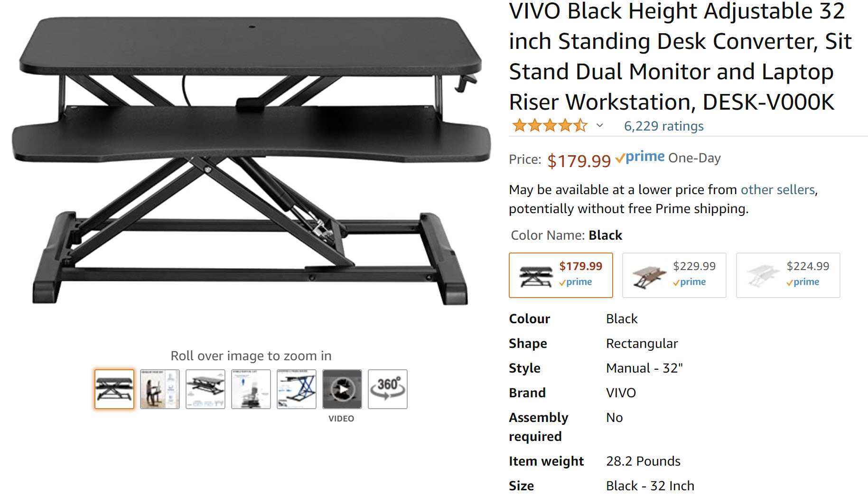
Task: Click the prime badge in $229.99 option
Action: pos(689,282)
